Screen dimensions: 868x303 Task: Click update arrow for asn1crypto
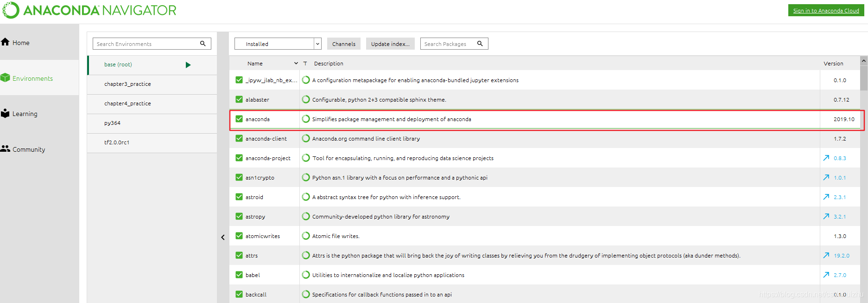[x=826, y=177]
